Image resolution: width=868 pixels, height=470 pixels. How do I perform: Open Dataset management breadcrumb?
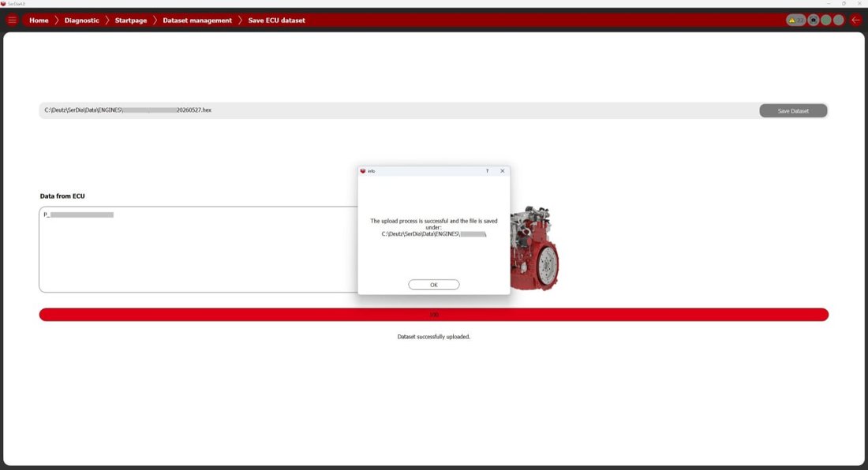point(197,21)
